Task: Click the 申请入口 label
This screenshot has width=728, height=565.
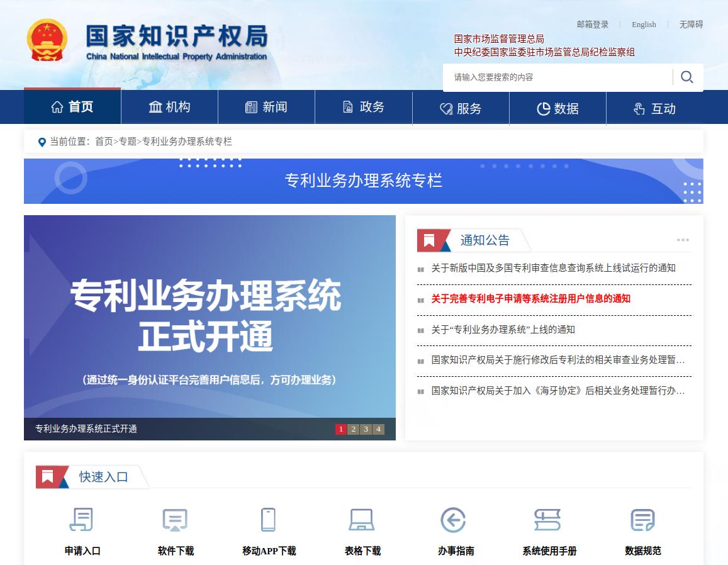Action: point(82,551)
